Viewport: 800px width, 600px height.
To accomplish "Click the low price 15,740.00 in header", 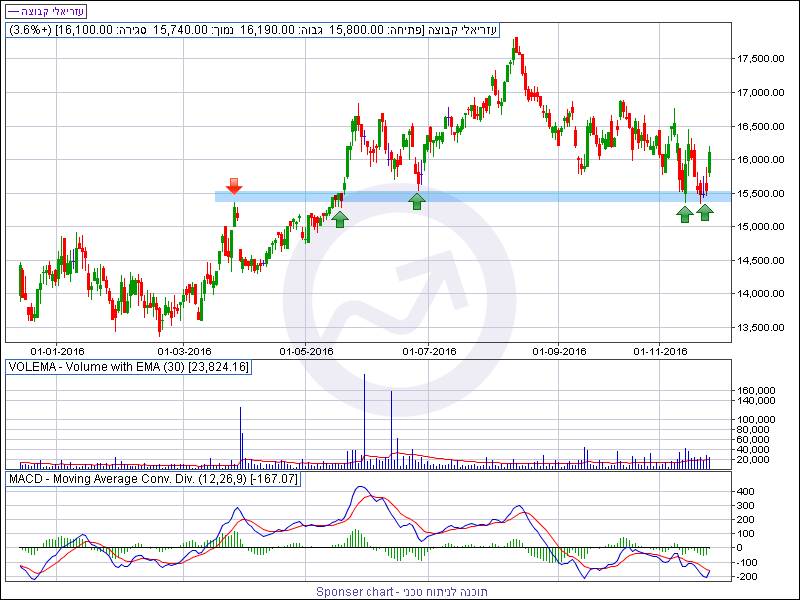I will (180, 30).
